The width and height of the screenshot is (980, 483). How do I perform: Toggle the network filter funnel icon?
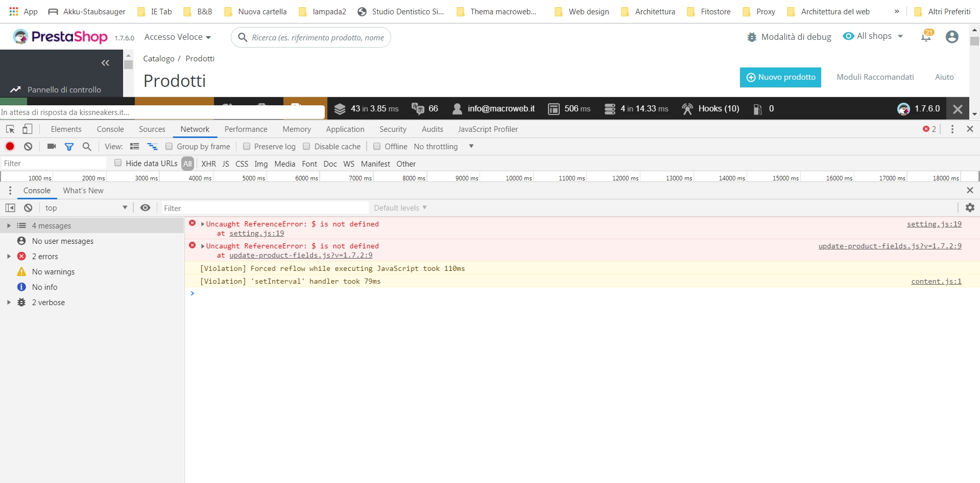click(69, 147)
